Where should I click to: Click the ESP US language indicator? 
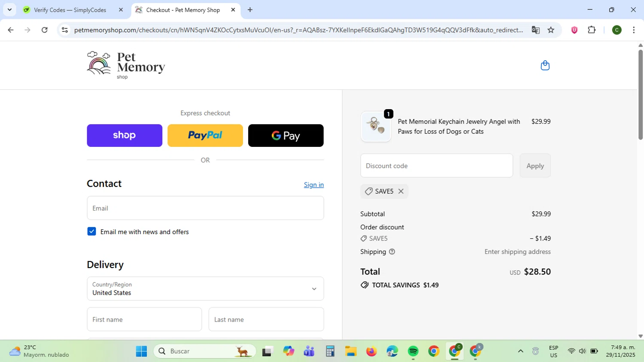(x=553, y=351)
